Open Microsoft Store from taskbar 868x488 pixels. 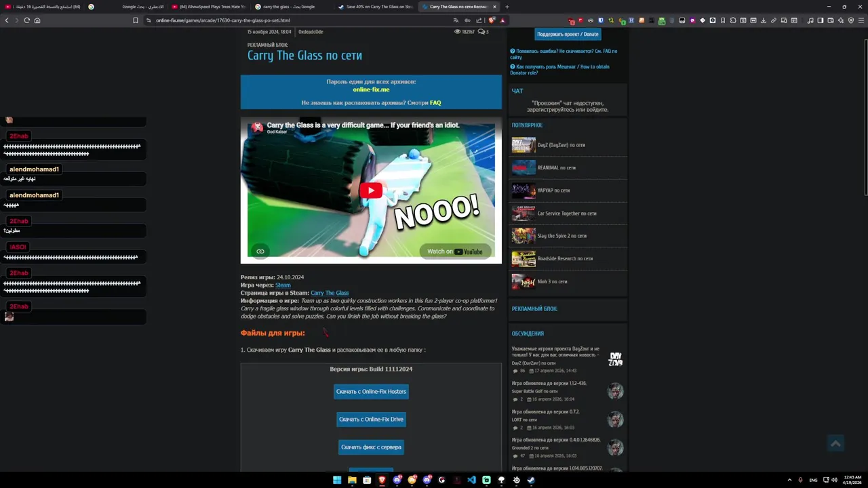(367, 480)
